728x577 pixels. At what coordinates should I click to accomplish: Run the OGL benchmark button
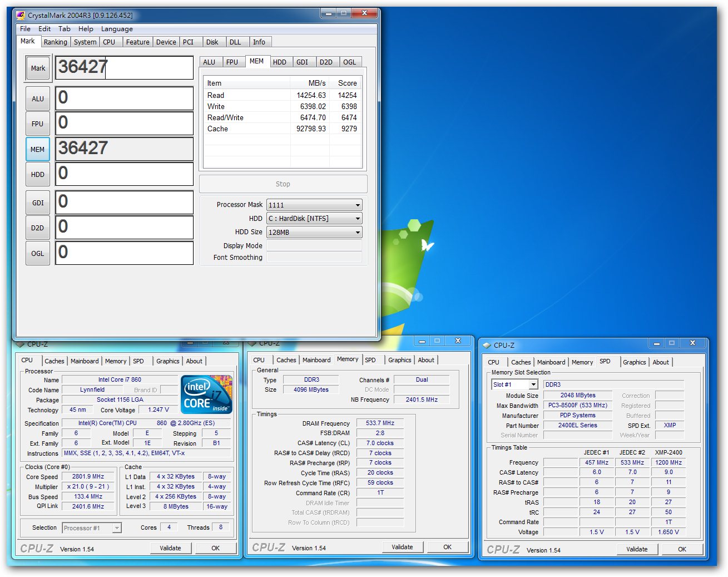pyautogui.click(x=38, y=254)
